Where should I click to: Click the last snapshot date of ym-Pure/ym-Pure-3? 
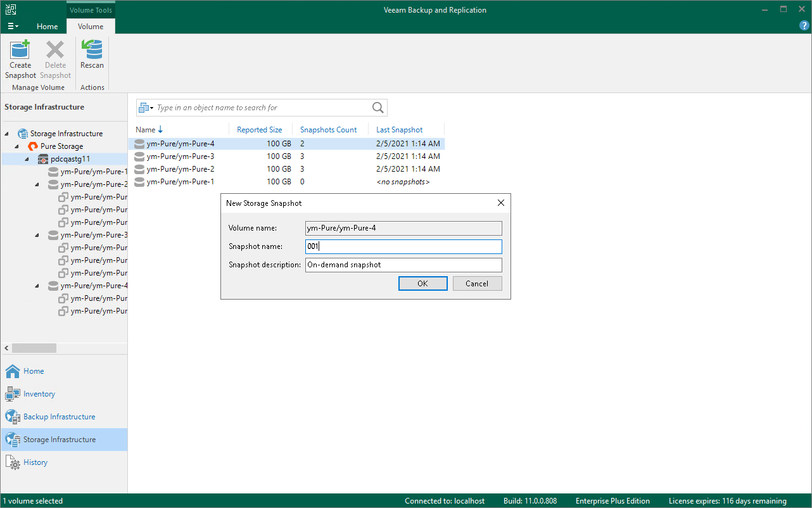[408, 156]
